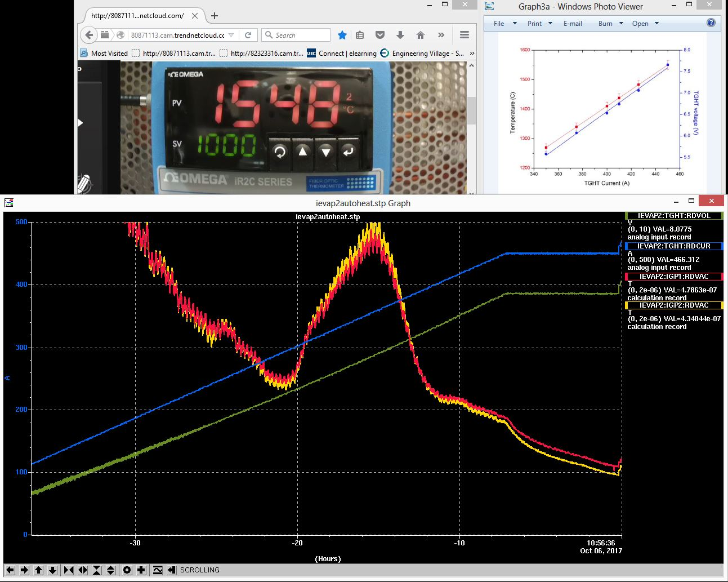Click Firefox address bar URL field
Screen dimensions: 728x582
177,35
